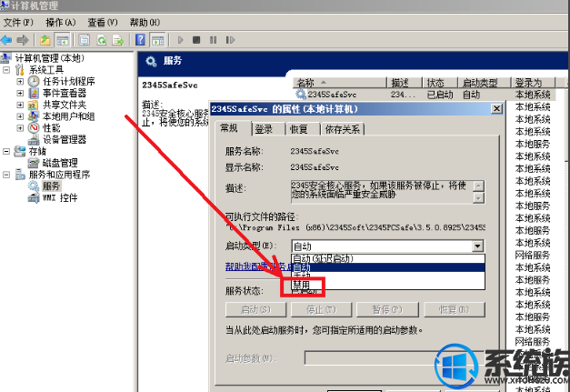This screenshot has height=392, width=570.
Task: Expand the 性能 tree node
Action: pos(20,128)
